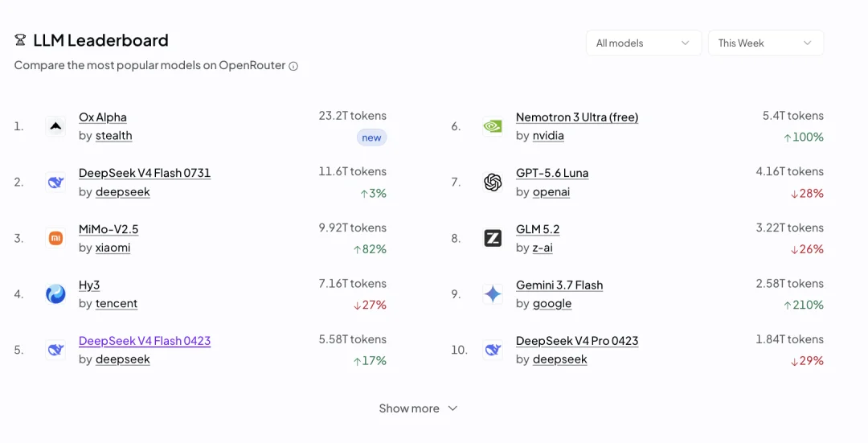Click the ↑17% change indicator

tap(370, 361)
